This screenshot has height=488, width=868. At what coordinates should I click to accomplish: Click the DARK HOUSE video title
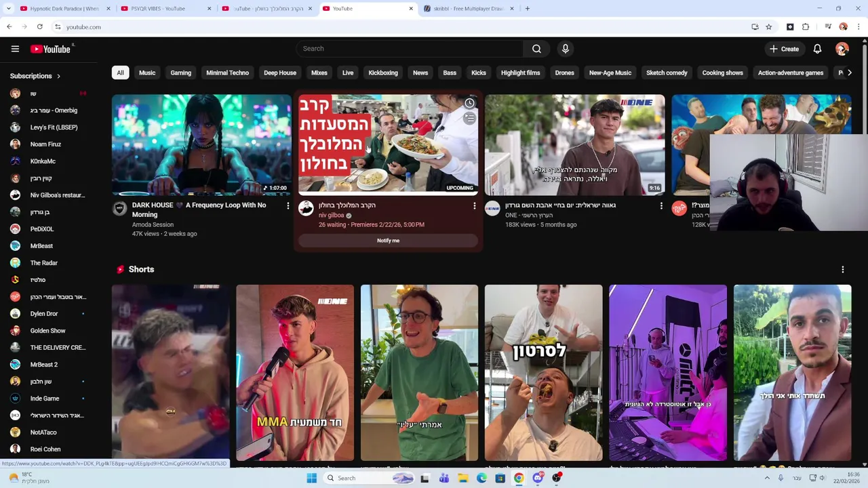click(x=199, y=210)
